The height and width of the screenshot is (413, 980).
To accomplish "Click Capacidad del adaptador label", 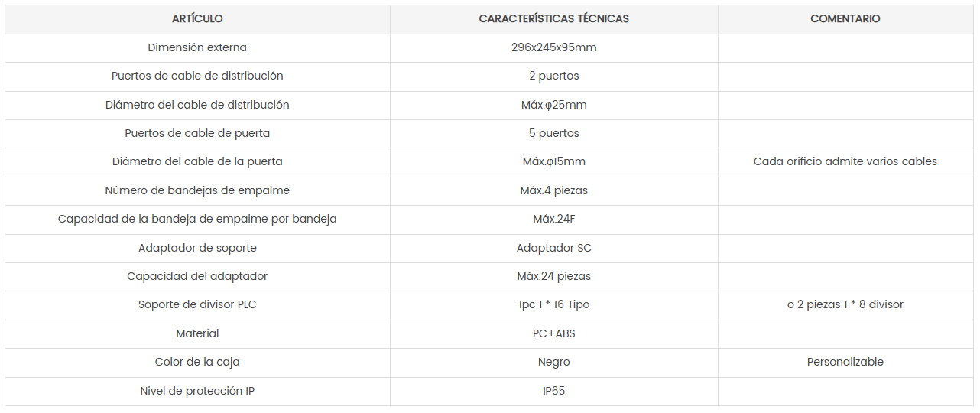I will point(197,276).
